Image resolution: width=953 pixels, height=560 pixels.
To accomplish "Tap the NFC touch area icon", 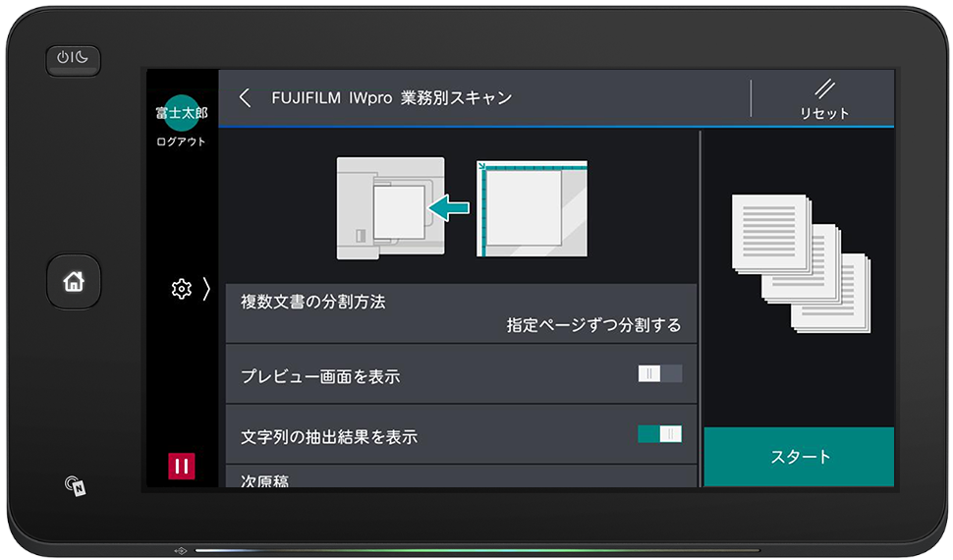I will (76, 485).
